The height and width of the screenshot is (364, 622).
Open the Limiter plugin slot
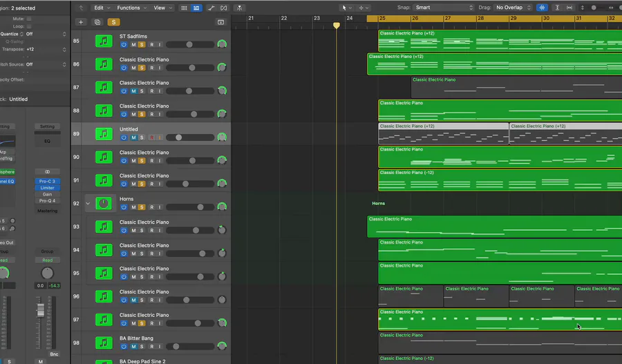click(x=47, y=188)
